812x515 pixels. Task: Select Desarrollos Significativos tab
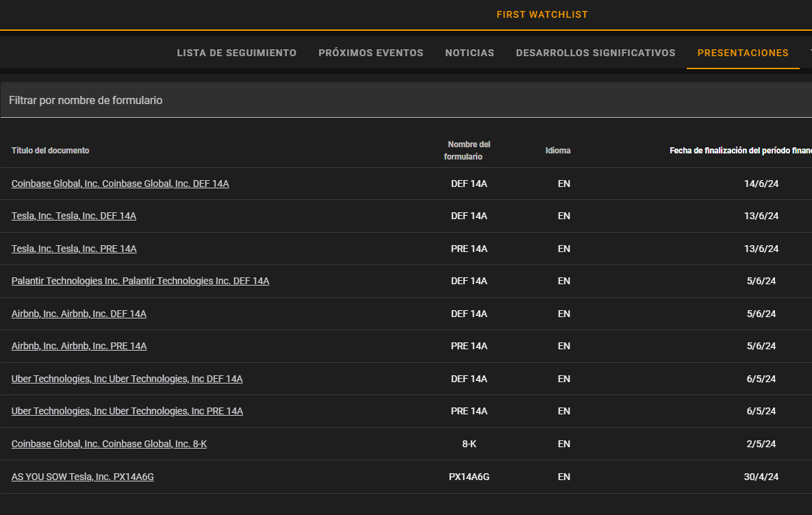pyautogui.click(x=596, y=53)
